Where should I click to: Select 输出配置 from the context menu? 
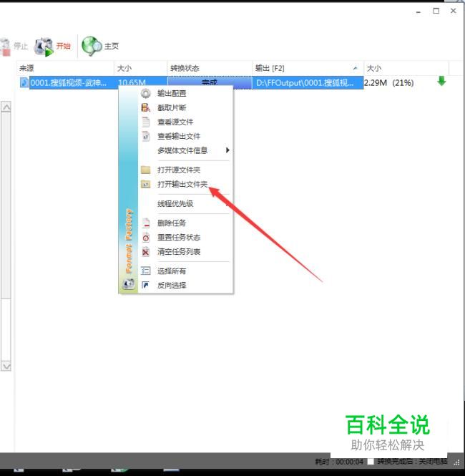172,94
